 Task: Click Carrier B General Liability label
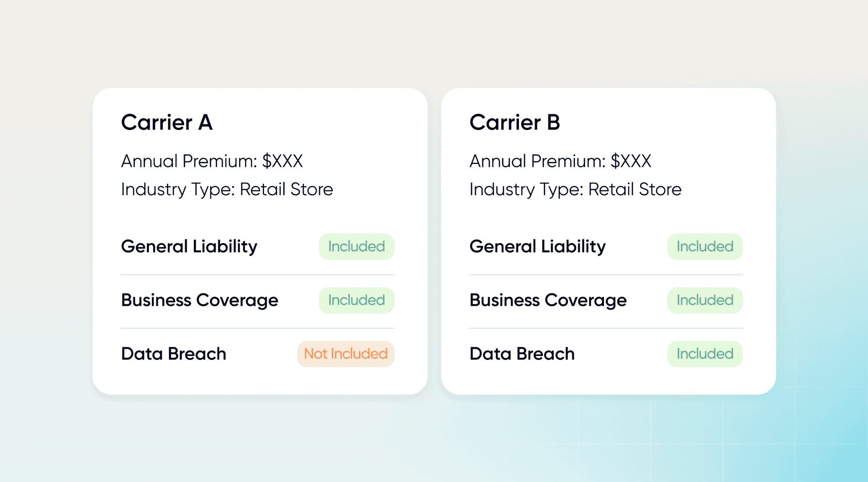coord(538,247)
